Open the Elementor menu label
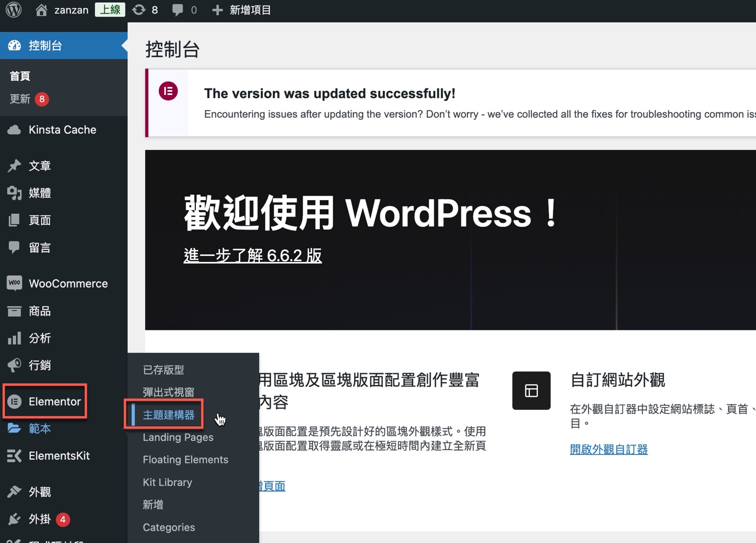 click(55, 402)
